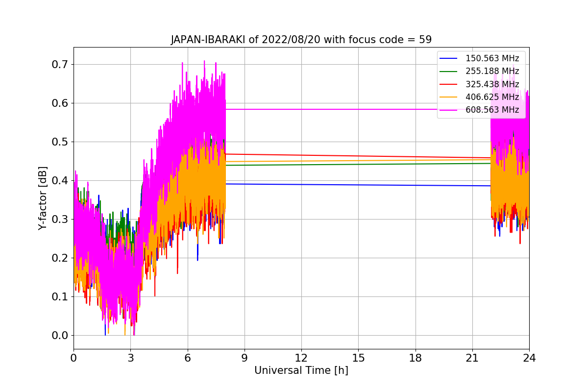Click the magenta line swatch in legend
Screen dimensions: 588x392
click(448, 110)
